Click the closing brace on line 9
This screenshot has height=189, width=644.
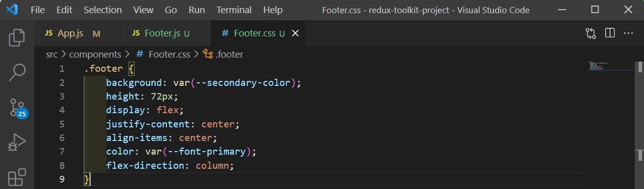click(x=87, y=179)
